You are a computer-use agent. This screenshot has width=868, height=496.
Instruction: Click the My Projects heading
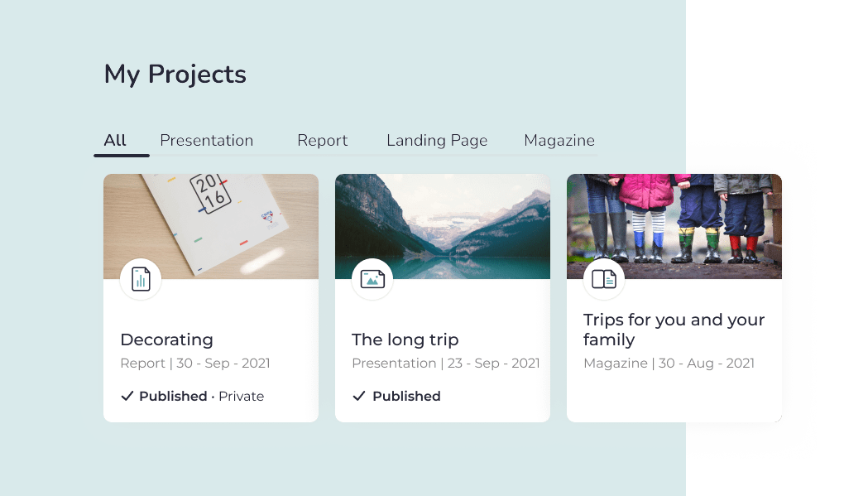(x=175, y=75)
